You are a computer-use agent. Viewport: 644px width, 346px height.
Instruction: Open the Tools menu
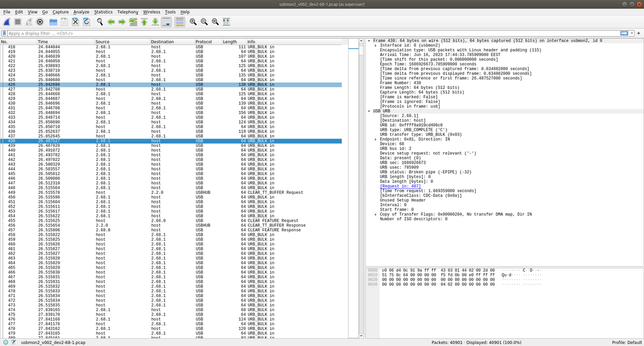pyautogui.click(x=170, y=12)
